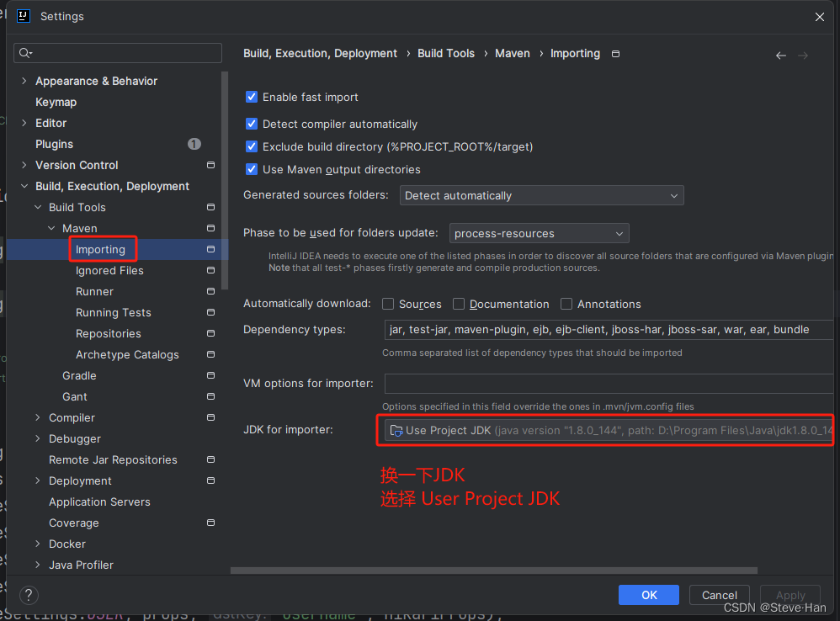Viewport: 840px width, 621px height.
Task: Open Generated sources folders dropdown
Action: (541, 195)
